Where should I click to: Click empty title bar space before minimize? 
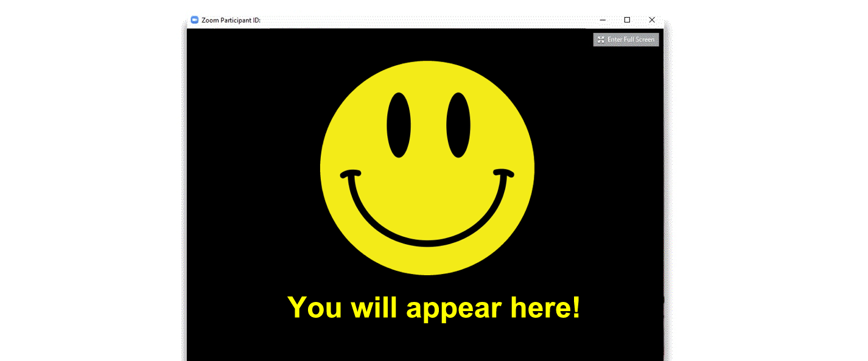(426, 20)
